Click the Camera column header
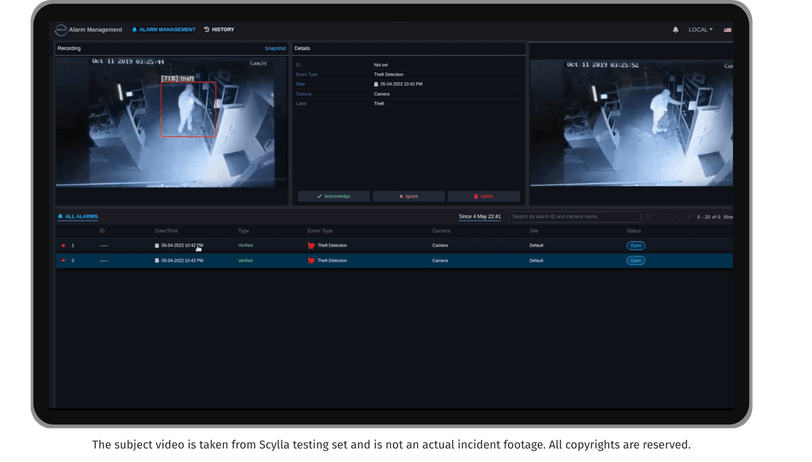This screenshot has height=462, width=812. [x=441, y=231]
